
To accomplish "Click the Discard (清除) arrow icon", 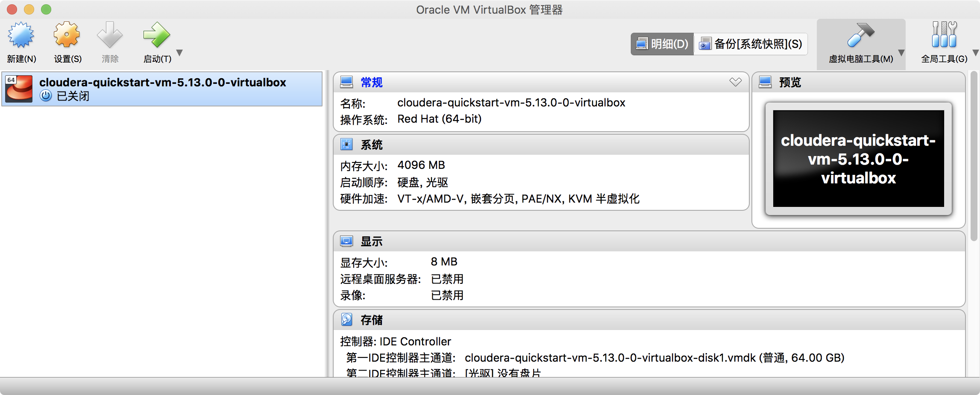I will coord(110,35).
